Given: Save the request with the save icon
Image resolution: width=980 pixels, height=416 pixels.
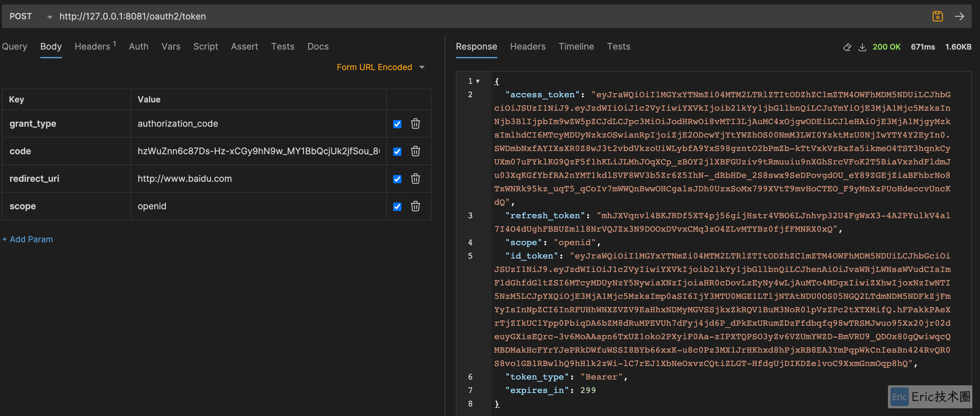Looking at the screenshot, I should pos(937,16).
